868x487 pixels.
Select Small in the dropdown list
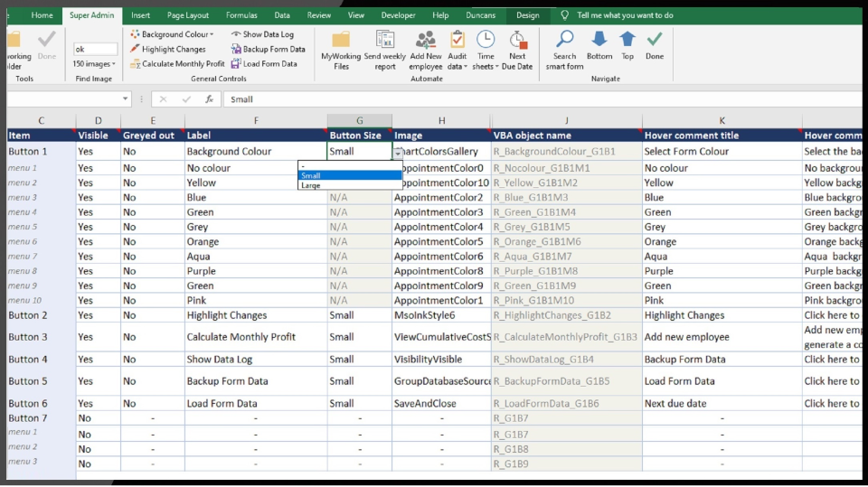click(350, 175)
